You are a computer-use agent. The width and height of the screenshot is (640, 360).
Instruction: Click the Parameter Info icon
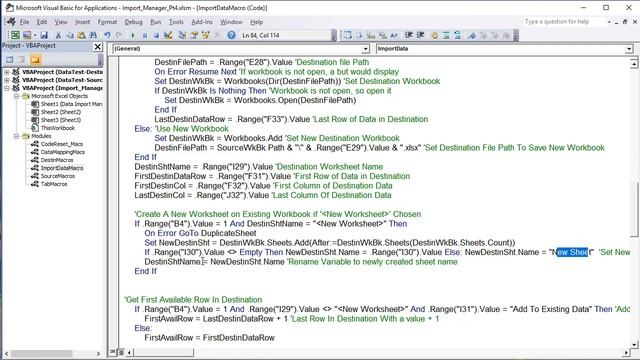pos(382,35)
